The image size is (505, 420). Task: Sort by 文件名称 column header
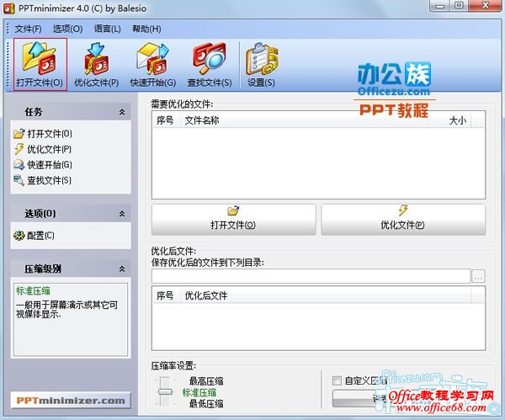point(304,120)
